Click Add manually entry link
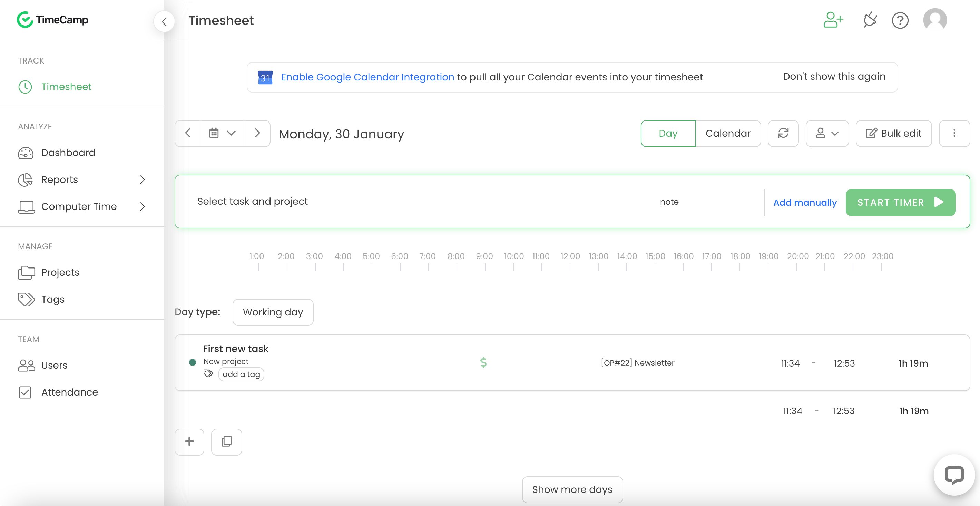This screenshot has width=980, height=506. click(805, 202)
